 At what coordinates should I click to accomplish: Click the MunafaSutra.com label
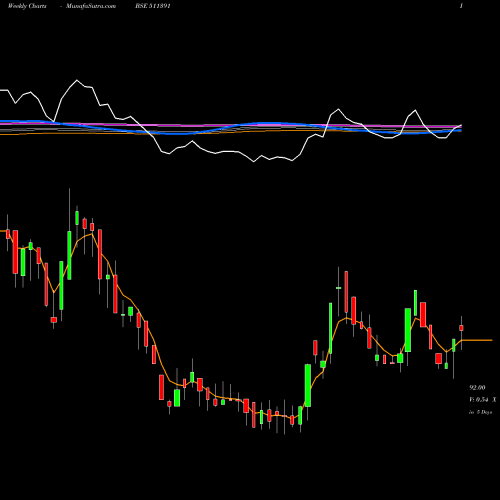91,6
